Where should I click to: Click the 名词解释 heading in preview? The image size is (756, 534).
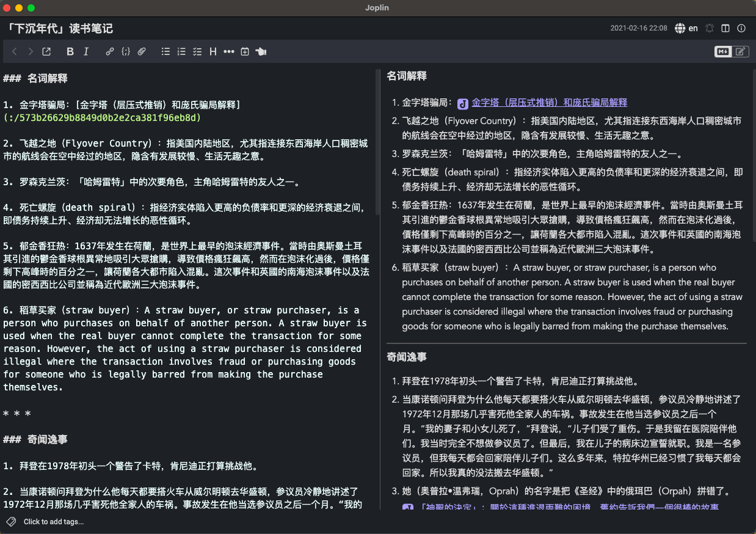click(x=407, y=76)
